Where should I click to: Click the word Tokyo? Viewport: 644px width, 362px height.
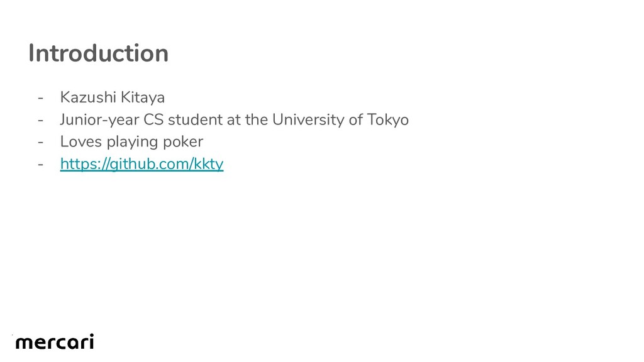pyautogui.click(x=387, y=120)
